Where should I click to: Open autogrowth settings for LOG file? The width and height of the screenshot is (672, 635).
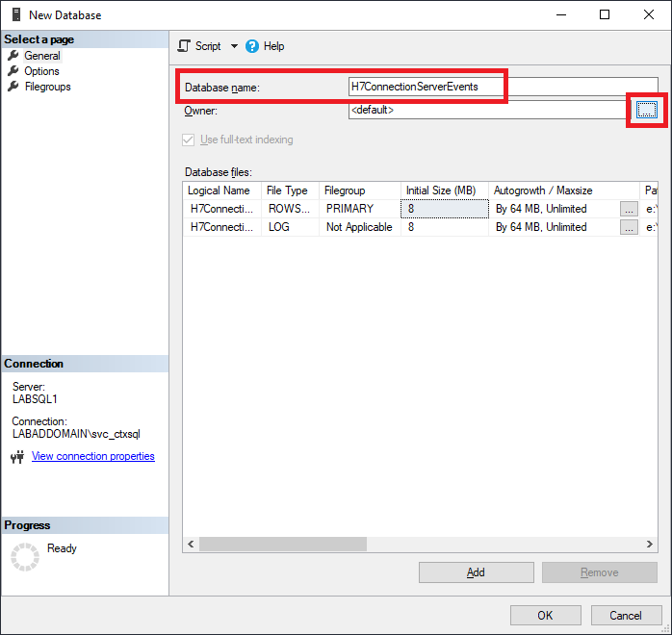629,227
